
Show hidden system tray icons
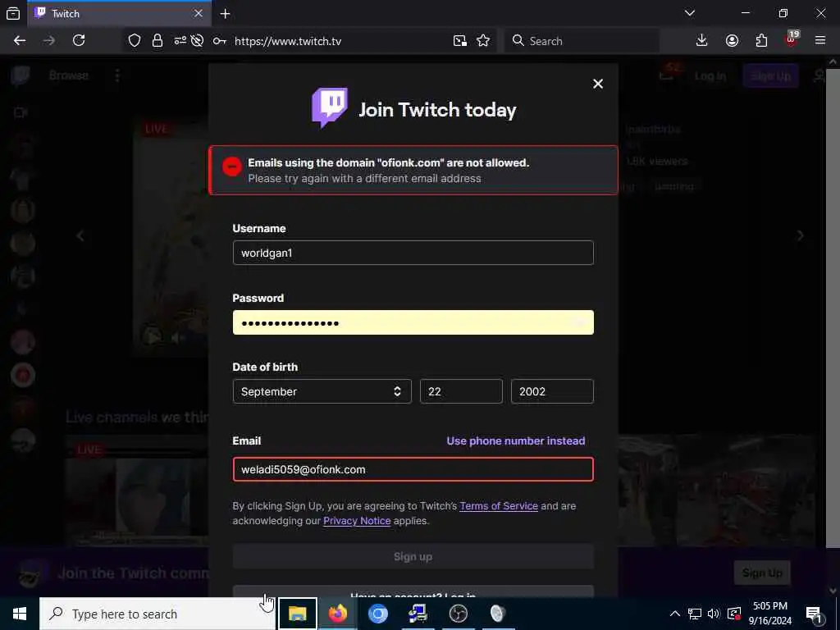tap(675, 614)
